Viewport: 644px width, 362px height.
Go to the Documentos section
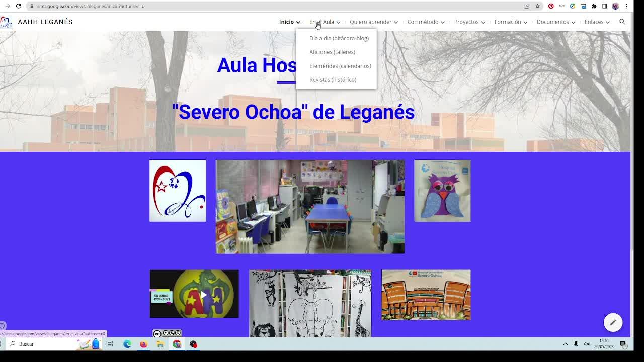pyautogui.click(x=552, y=22)
